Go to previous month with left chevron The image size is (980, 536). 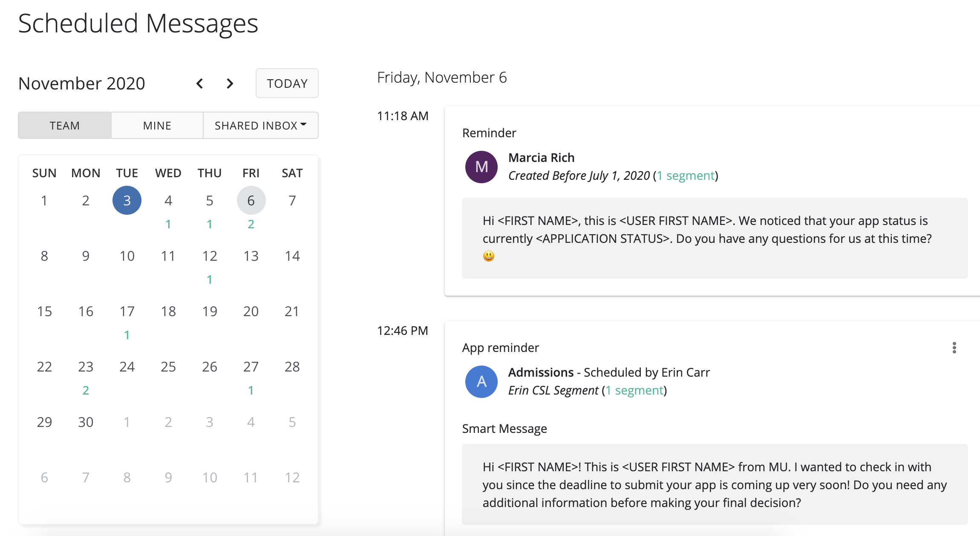coord(199,84)
